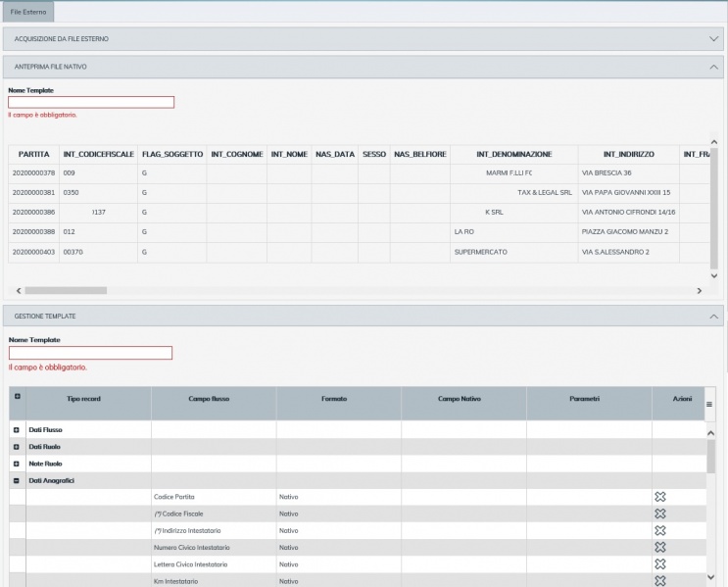Expand the Dati Flusso tree row
728x587 pixels.
(x=17, y=429)
